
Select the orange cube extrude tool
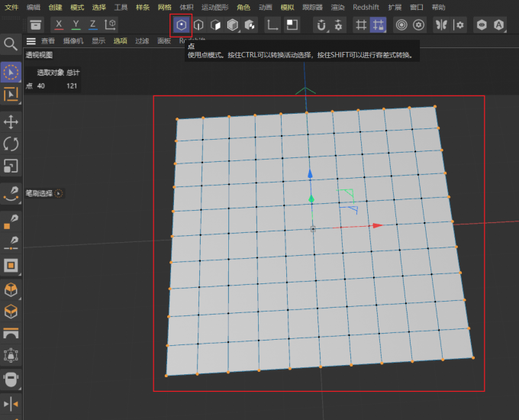point(11,290)
